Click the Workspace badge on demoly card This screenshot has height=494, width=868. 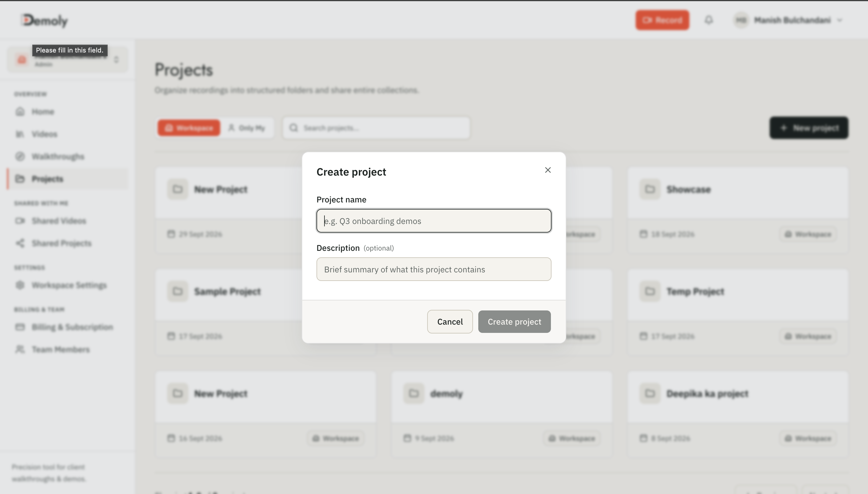572,439
